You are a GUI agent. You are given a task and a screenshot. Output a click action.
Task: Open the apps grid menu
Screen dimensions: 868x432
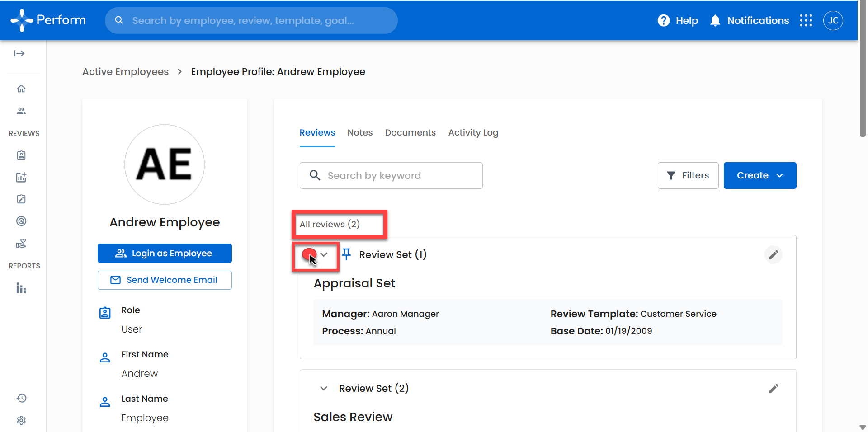806,20
